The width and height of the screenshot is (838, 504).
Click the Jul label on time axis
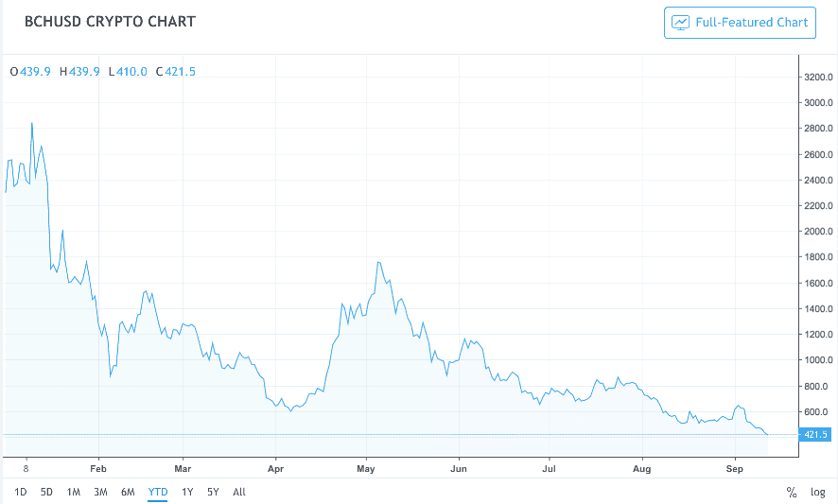(549, 469)
